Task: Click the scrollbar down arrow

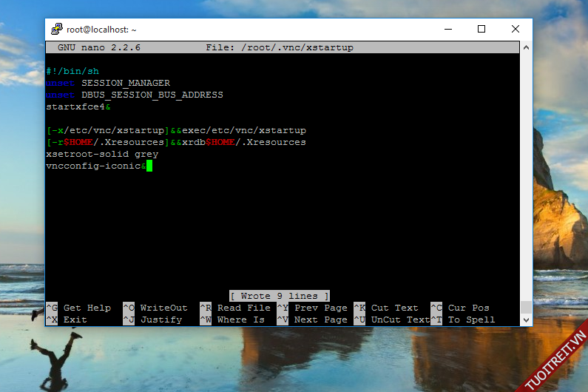Action: pyautogui.click(x=525, y=320)
